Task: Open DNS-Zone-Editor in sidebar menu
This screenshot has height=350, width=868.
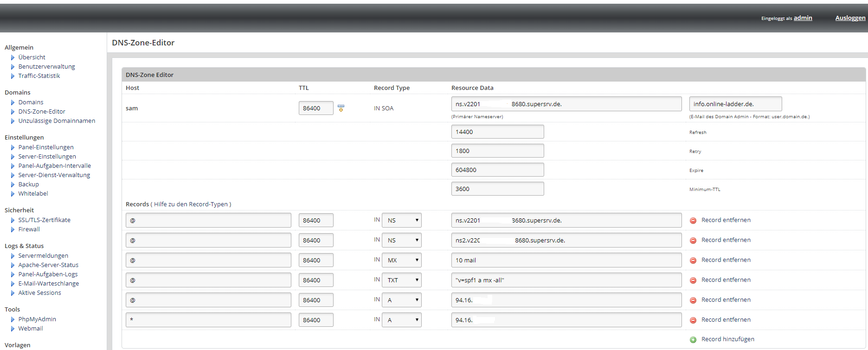Action: [42, 111]
